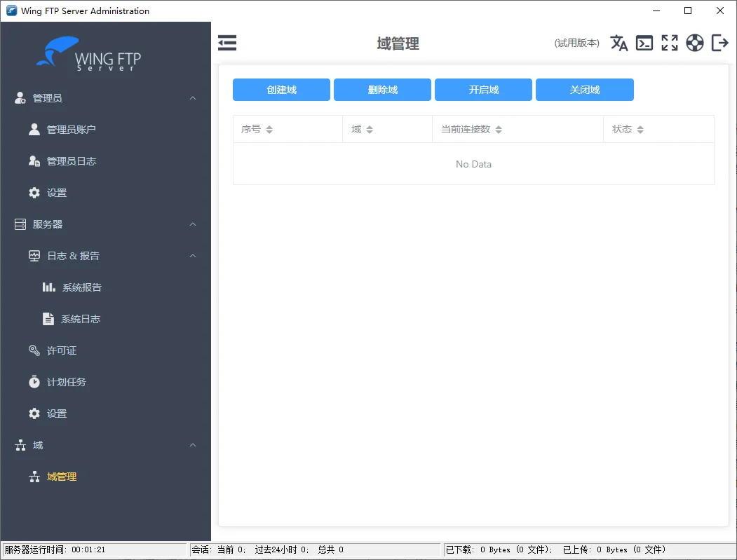Sort table by 状态 column
The width and height of the screenshot is (737, 560).
pyautogui.click(x=640, y=129)
